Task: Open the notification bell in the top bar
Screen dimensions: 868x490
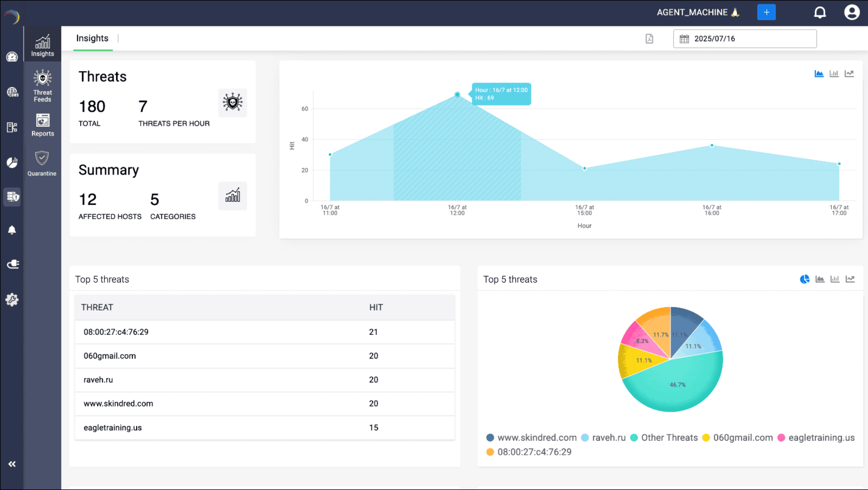Action: pos(820,12)
